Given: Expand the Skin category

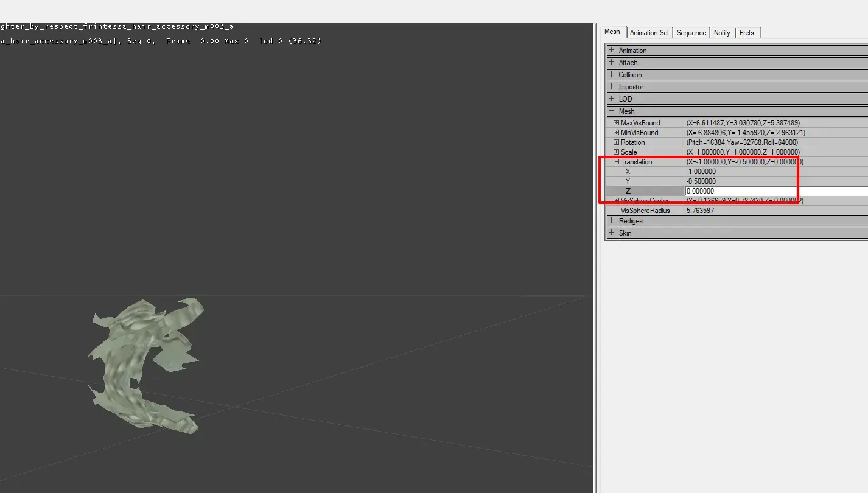Looking at the screenshot, I should (x=612, y=233).
